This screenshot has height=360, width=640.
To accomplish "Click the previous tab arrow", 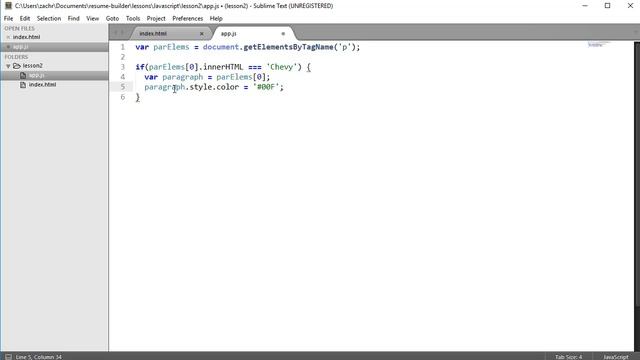I will 116,33.
